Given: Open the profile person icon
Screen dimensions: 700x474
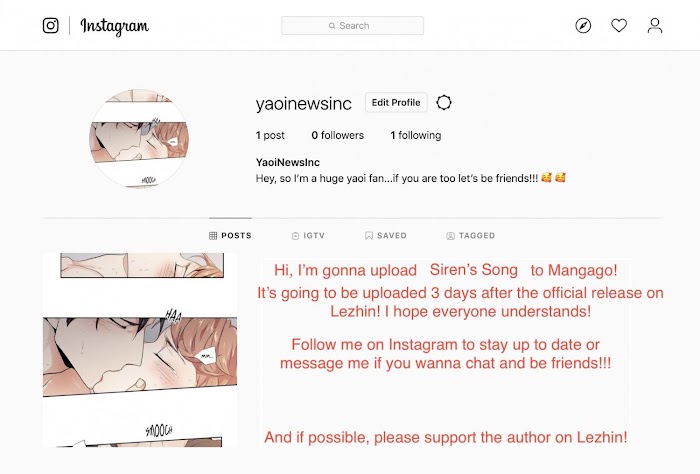Looking at the screenshot, I should tap(655, 25).
